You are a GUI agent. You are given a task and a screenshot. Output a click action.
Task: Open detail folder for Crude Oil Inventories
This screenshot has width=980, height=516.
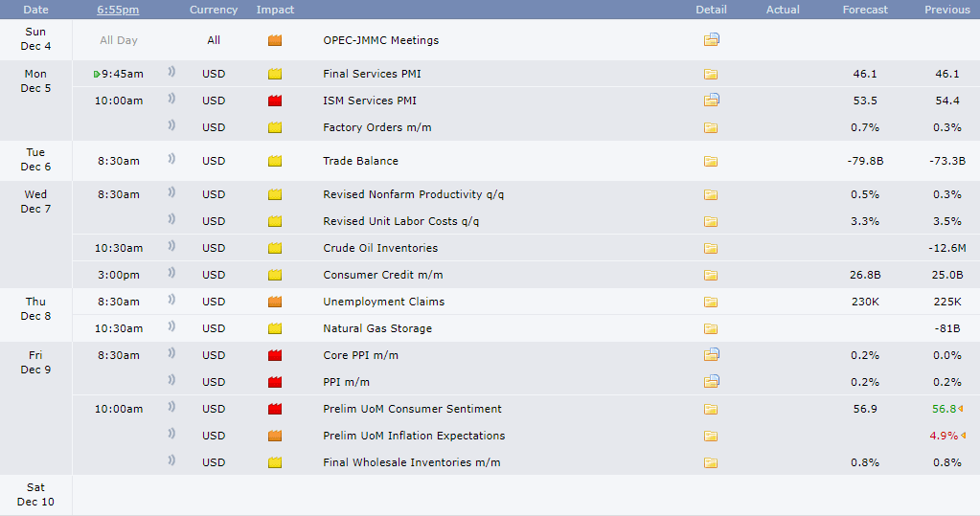pyautogui.click(x=711, y=248)
